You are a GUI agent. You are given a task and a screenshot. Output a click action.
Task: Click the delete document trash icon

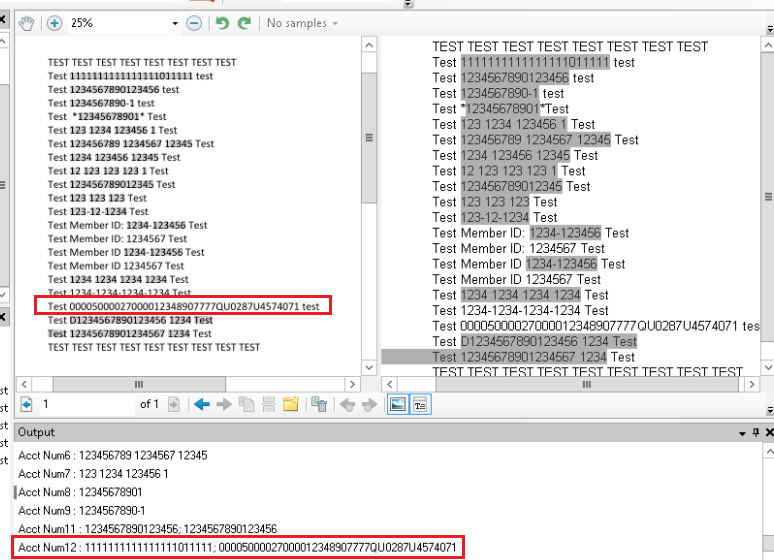pos(319,404)
